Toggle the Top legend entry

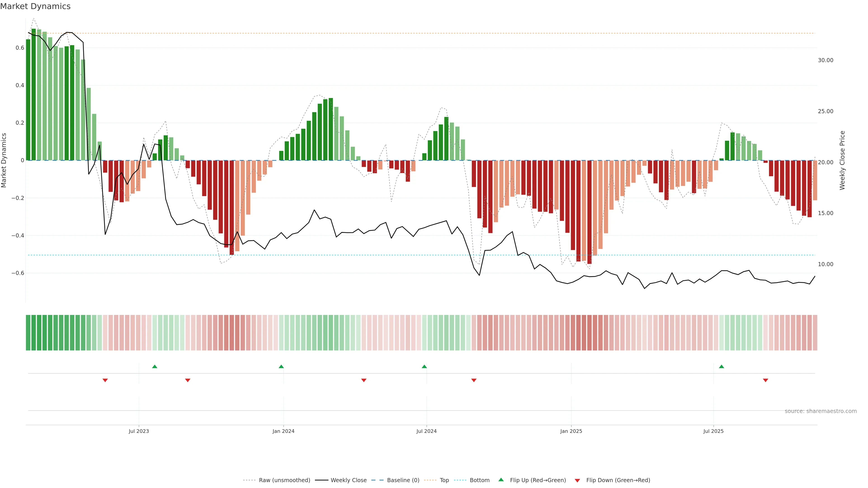click(444, 480)
